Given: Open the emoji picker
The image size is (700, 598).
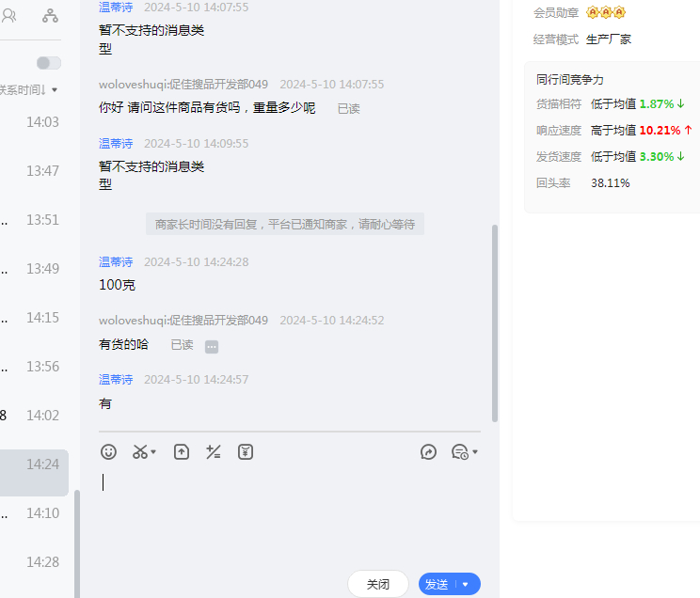Looking at the screenshot, I should tap(109, 452).
